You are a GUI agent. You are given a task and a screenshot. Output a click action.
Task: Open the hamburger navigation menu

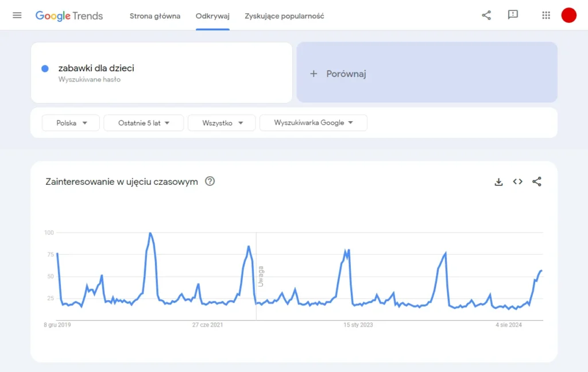pos(17,15)
